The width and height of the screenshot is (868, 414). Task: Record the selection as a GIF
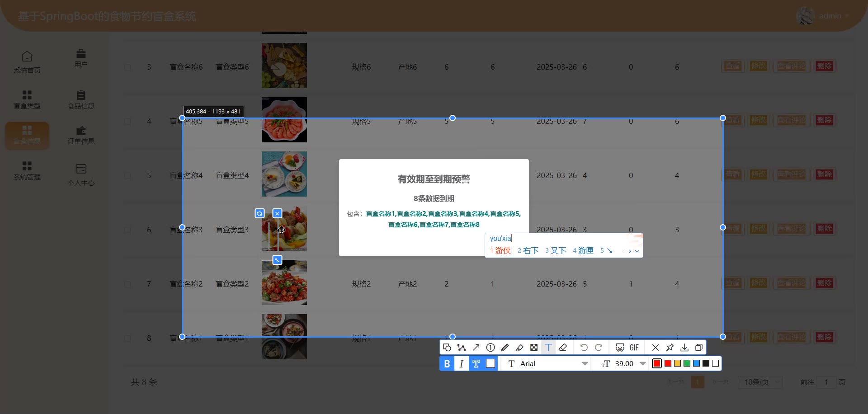point(634,348)
